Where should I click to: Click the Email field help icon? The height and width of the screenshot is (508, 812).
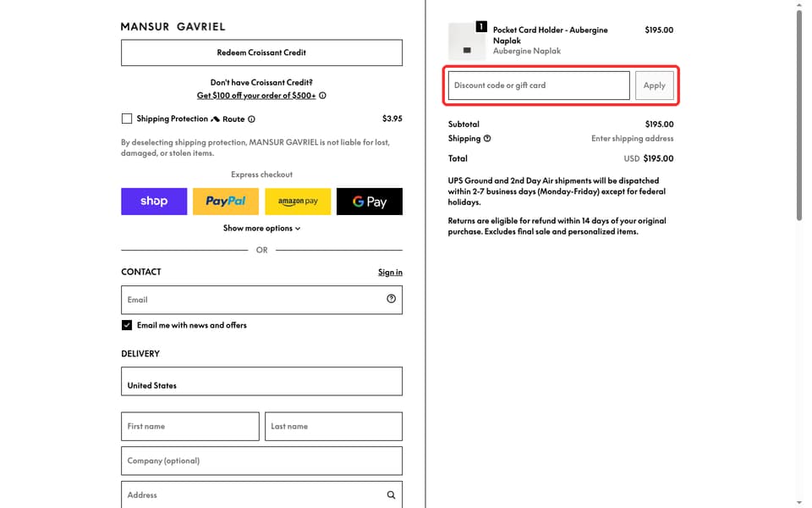[x=391, y=299]
